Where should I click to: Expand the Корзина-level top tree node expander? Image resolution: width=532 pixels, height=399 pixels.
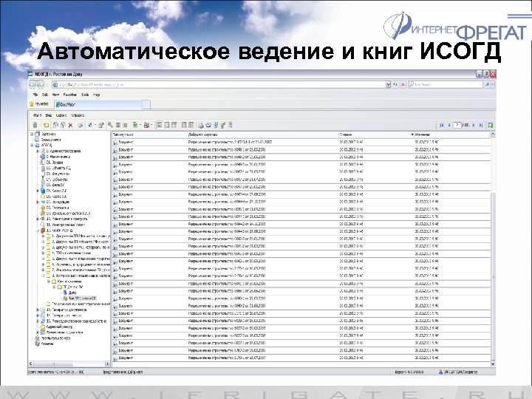click(x=32, y=134)
